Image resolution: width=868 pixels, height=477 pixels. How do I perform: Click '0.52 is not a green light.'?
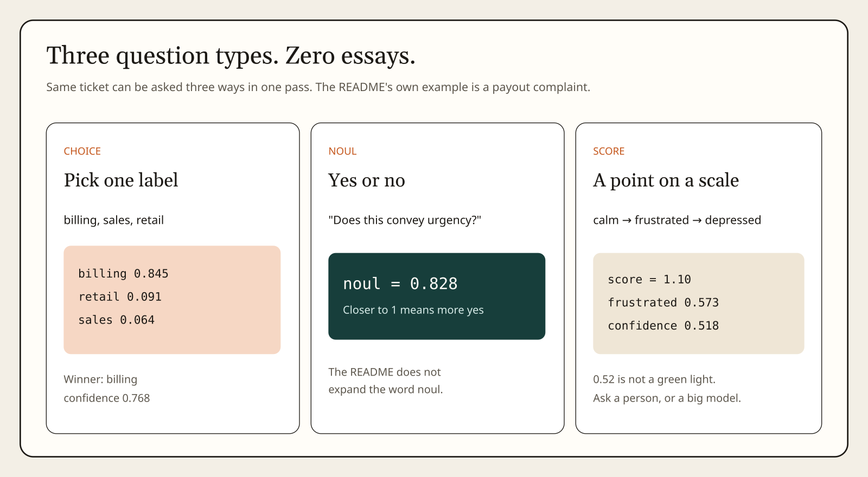click(654, 379)
